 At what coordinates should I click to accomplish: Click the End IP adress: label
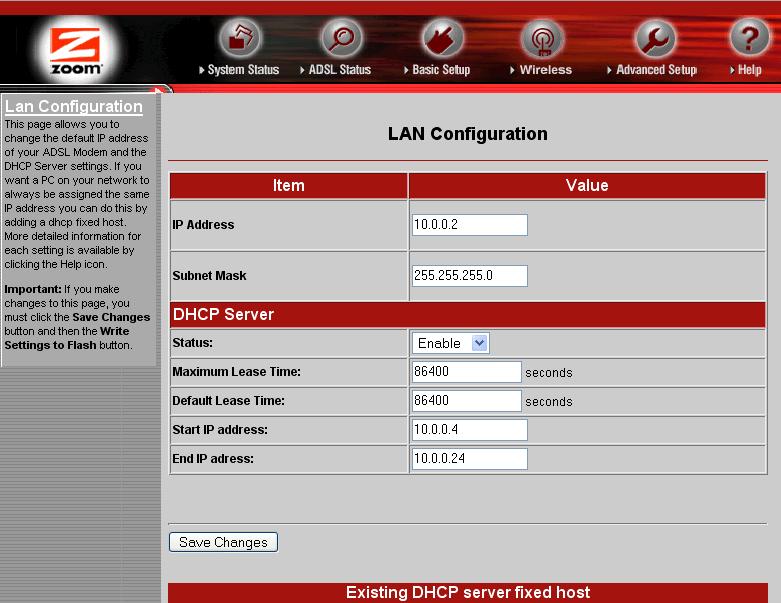213,459
